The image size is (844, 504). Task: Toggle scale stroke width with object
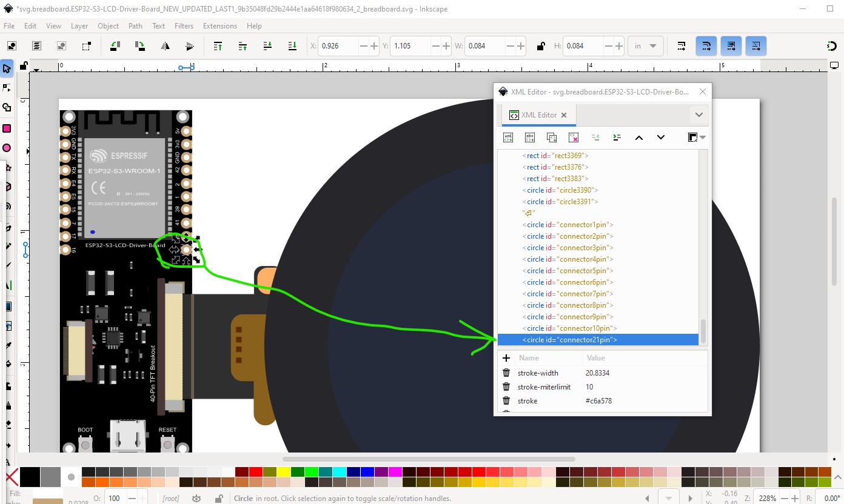681,46
